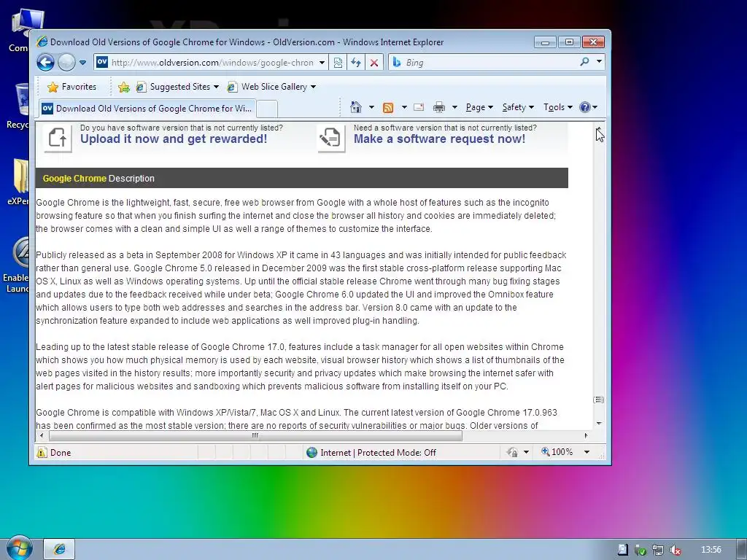Open a new blank tab

267,109
